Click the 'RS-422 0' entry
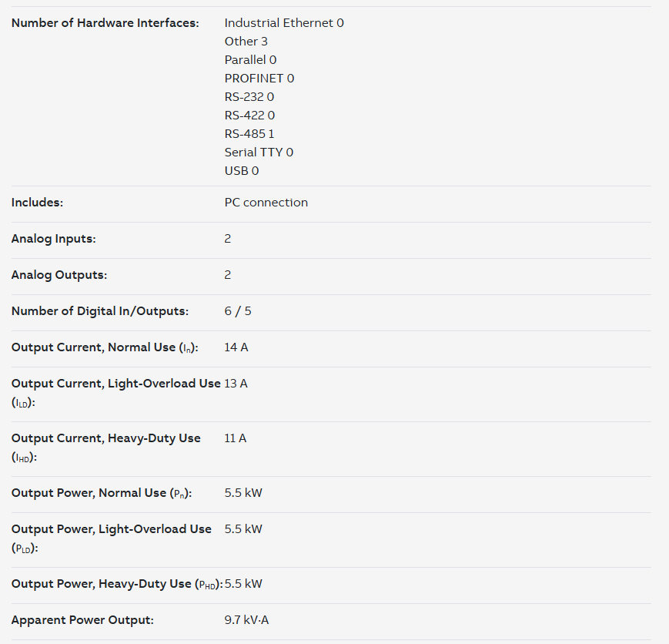The width and height of the screenshot is (669, 644). click(x=249, y=116)
